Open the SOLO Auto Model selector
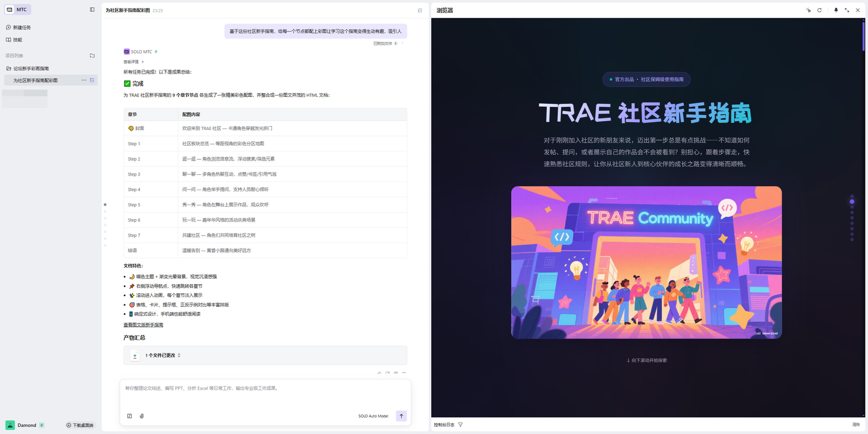The image size is (868, 434). click(x=373, y=416)
